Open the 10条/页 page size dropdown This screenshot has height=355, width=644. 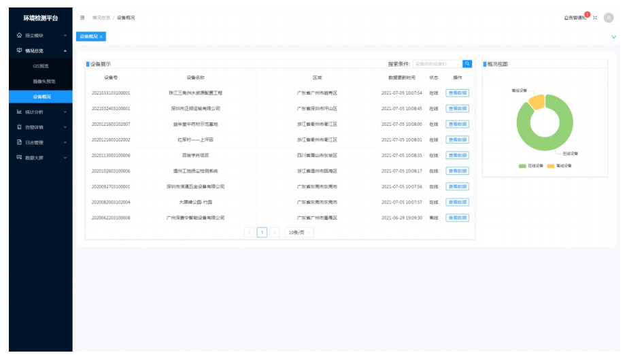pos(299,233)
